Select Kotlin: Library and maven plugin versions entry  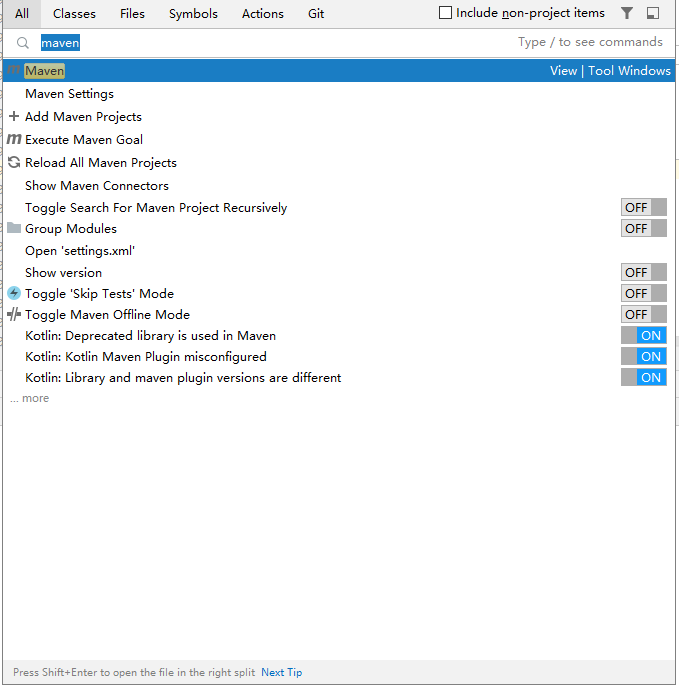(183, 377)
